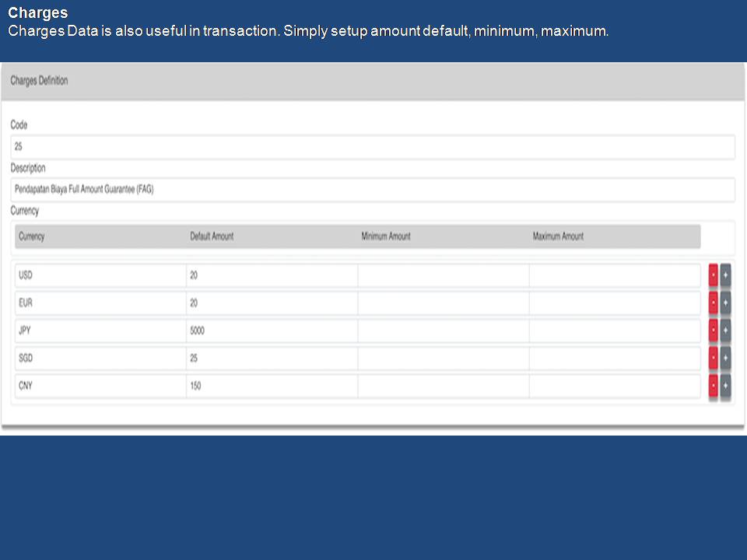The height and width of the screenshot is (560, 747).
Task: Remove the SGD currency row
Action: point(713,359)
